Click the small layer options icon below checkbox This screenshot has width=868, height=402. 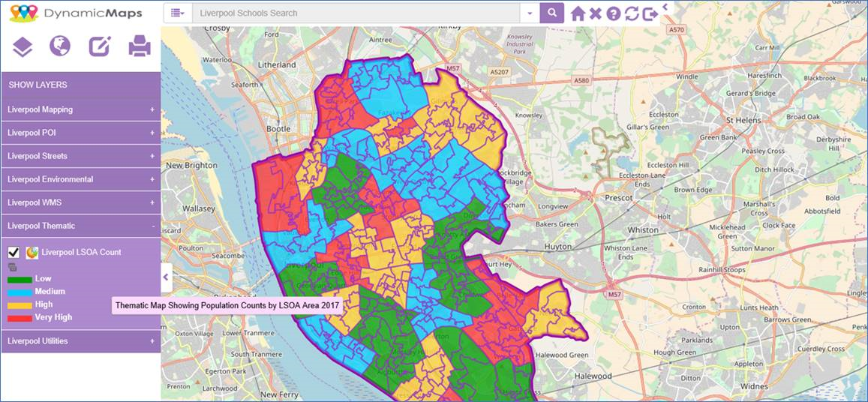point(12,268)
